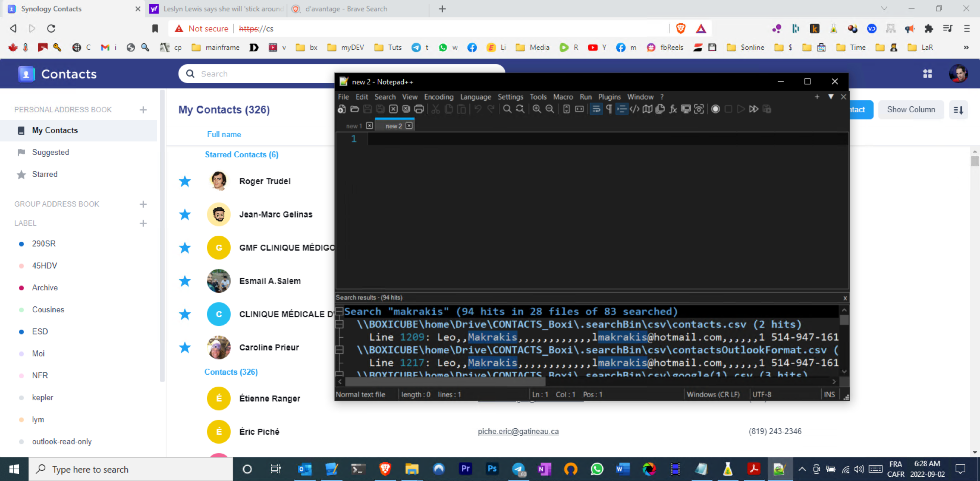Start macro recording with the record icon
Screen dimensions: 980x481
tap(715, 109)
